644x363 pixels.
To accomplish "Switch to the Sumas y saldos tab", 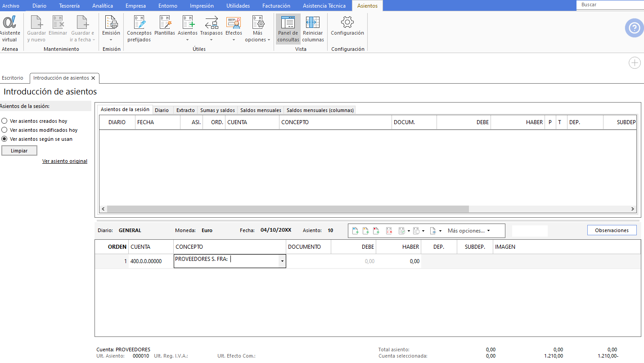I will 217,110.
